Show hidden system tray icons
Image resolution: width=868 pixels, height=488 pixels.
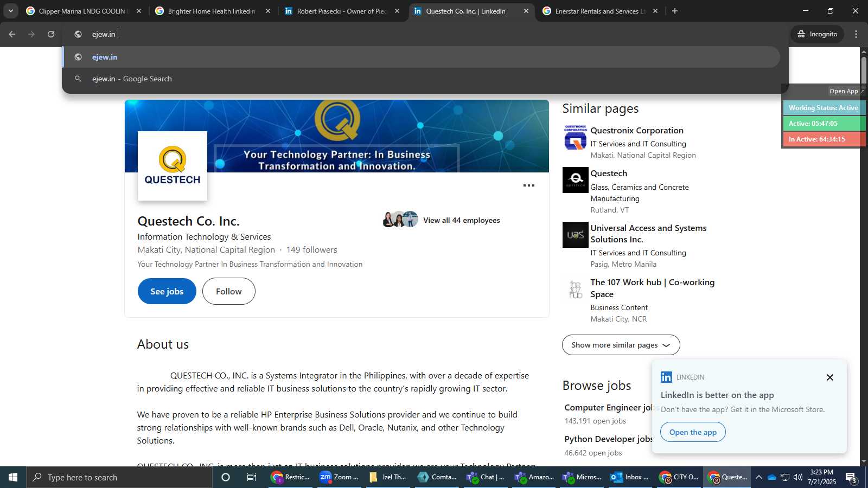click(759, 477)
